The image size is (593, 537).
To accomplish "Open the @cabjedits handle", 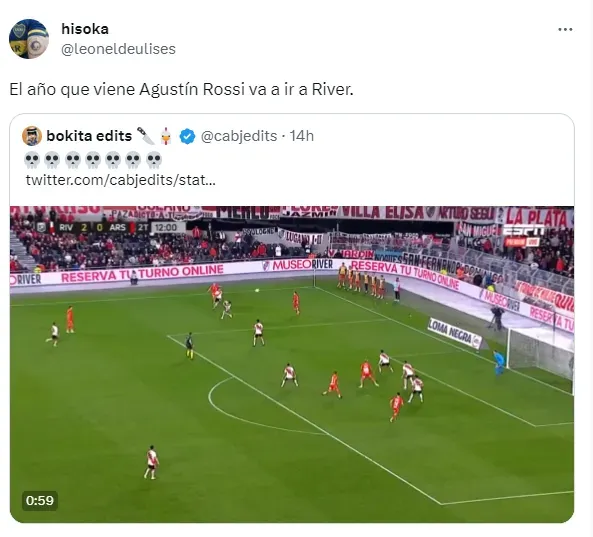I will click(239, 136).
